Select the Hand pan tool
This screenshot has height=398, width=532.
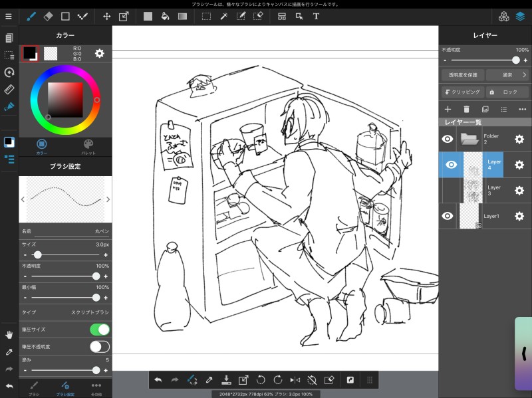[9, 335]
